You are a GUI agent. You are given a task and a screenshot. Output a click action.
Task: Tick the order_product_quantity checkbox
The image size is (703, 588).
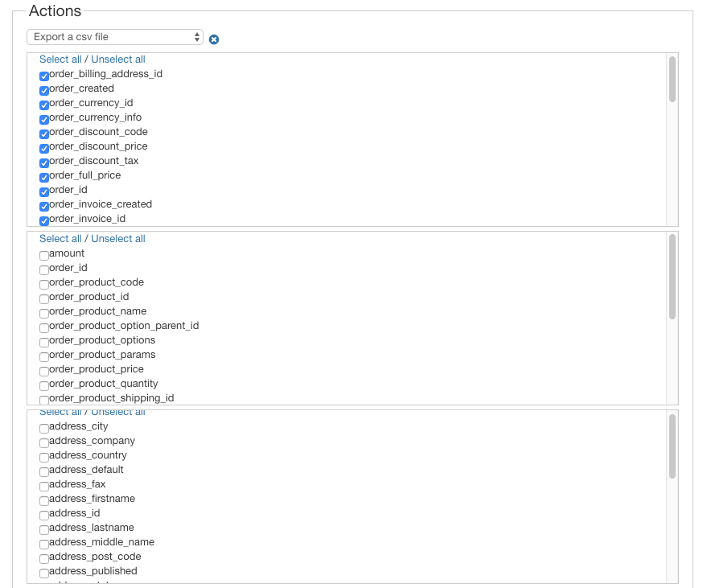pos(44,386)
